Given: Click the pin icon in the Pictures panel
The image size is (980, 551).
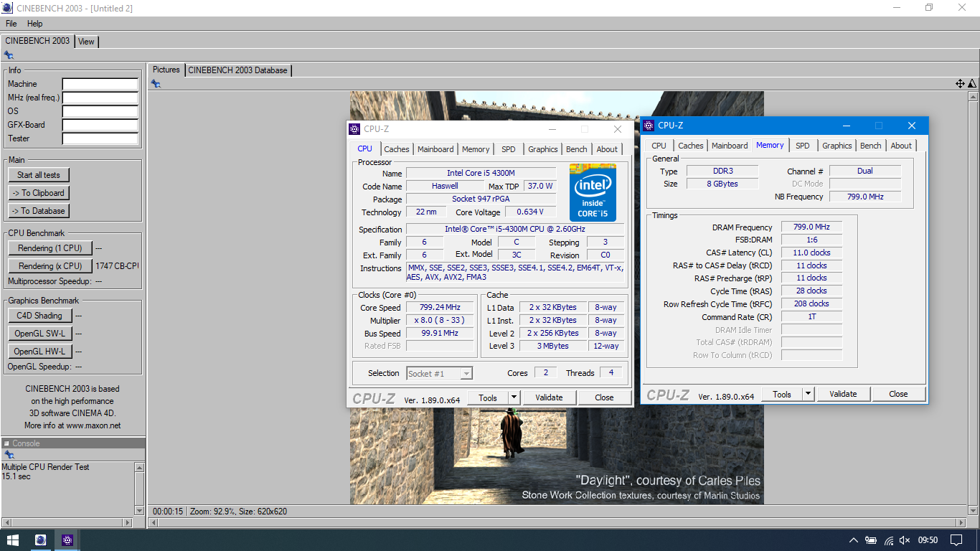Looking at the screenshot, I should click(x=156, y=84).
